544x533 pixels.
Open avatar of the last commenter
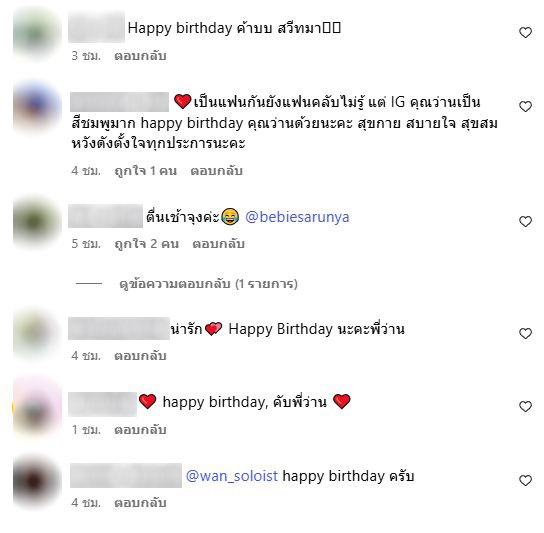click(x=37, y=481)
